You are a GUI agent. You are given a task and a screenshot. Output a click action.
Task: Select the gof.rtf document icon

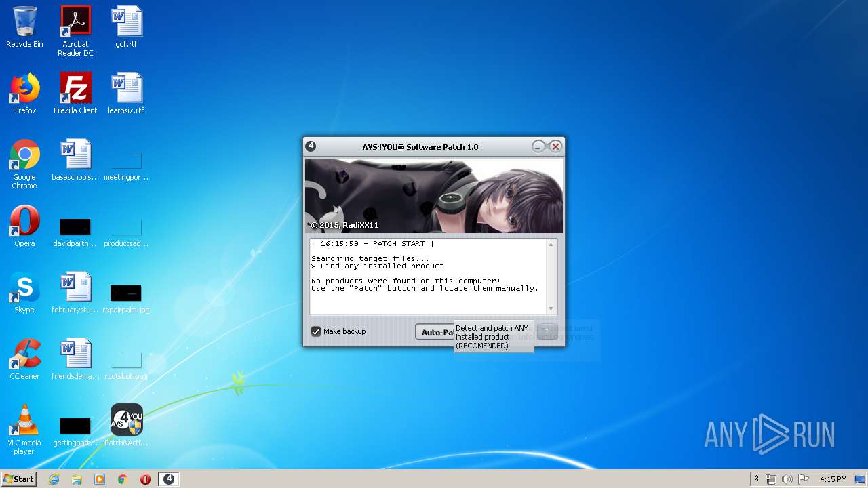[126, 28]
